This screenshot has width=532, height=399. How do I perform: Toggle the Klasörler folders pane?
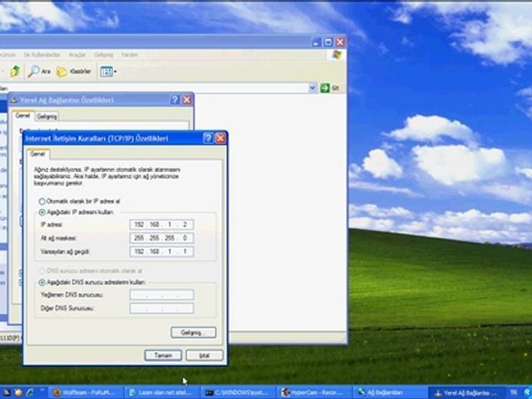click(x=74, y=71)
